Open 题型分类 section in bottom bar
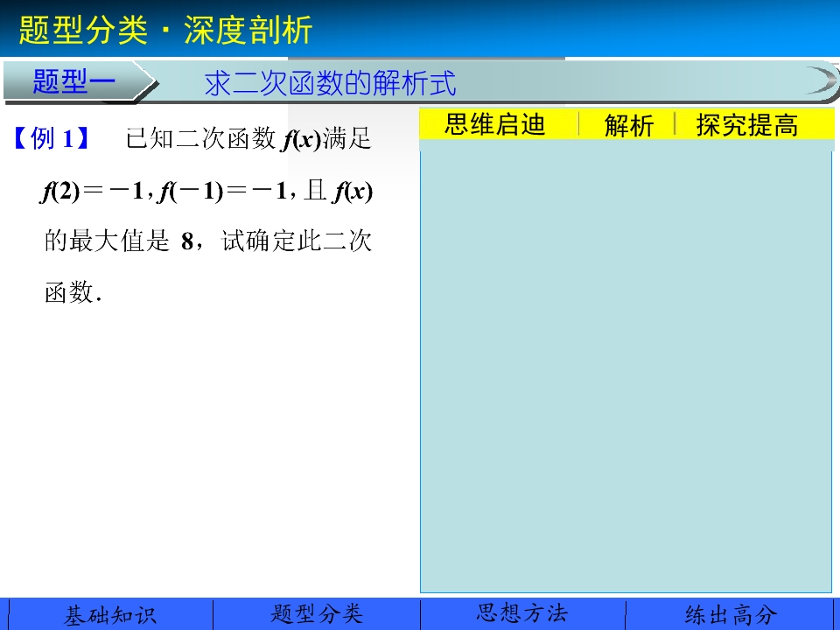The height and width of the screenshot is (630, 840). (x=317, y=615)
